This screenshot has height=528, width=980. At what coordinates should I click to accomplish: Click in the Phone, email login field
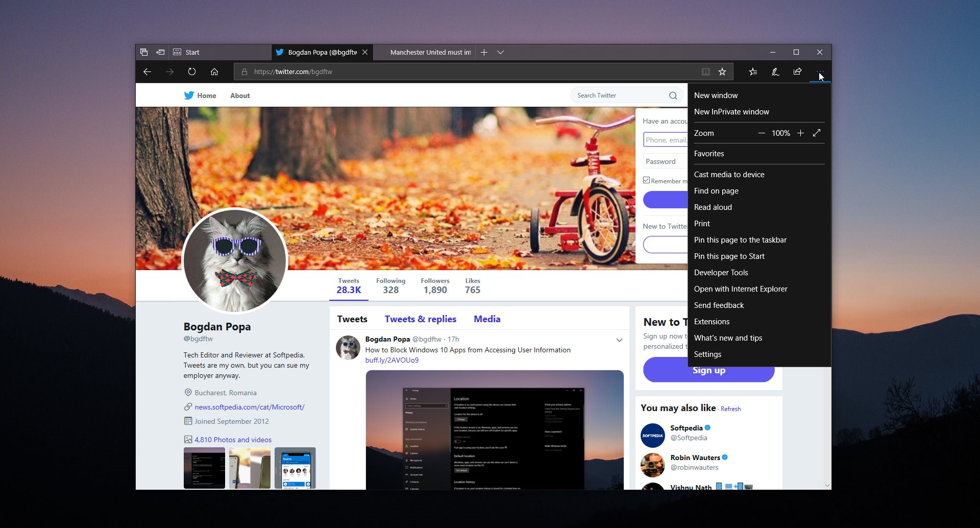click(x=666, y=140)
